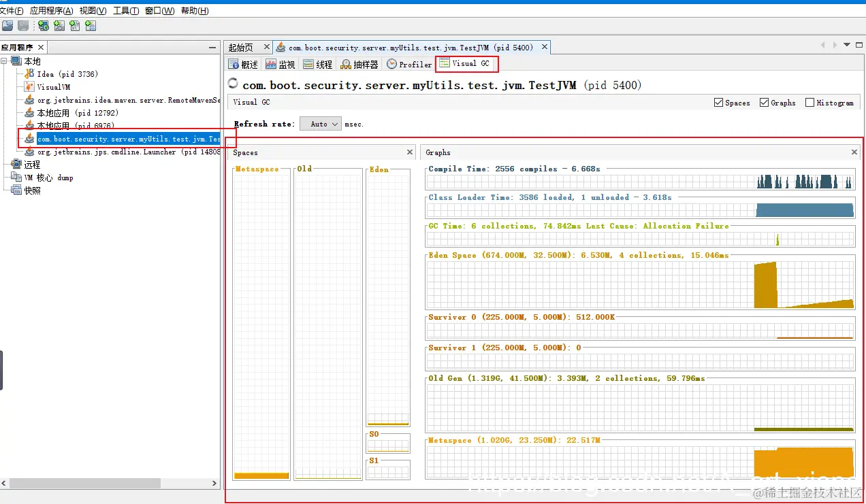
Task: Click the 快照 snapshots icon
Action: coord(17,190)
